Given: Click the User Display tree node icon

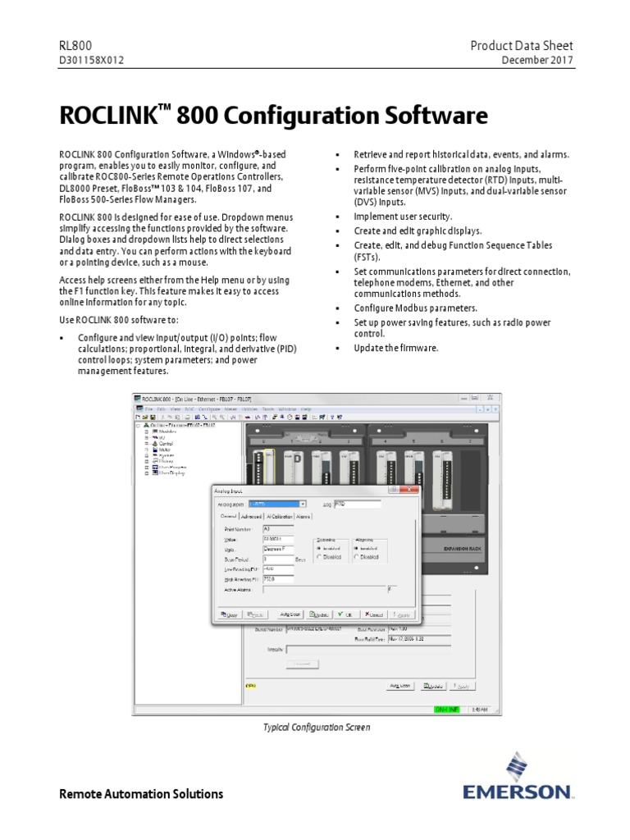Looking at the screenshot, I should pos(155,472).
